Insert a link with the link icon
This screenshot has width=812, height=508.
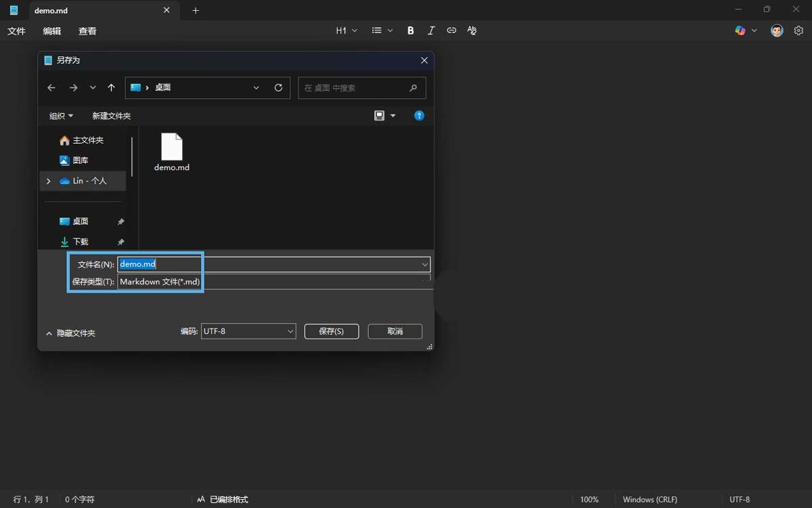coord(451,30)
